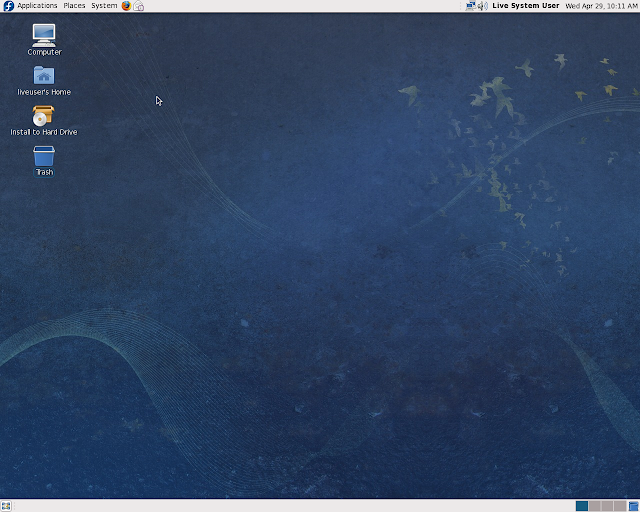Switch to the first workspace
The image size is (640, 512).
tap(582, 506)
